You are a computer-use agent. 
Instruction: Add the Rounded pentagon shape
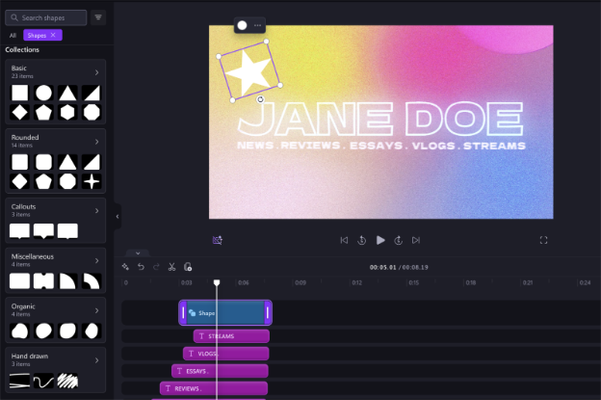[44, 182]
